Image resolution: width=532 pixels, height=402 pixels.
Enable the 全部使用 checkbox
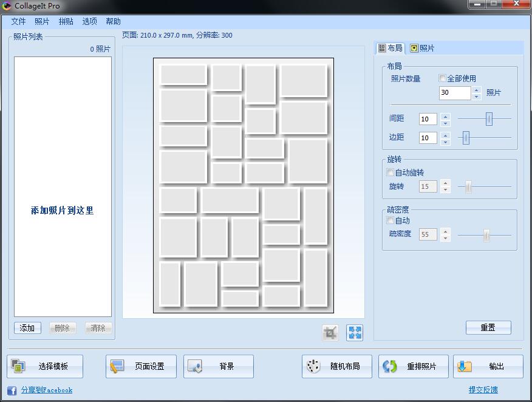pos(442,78)
